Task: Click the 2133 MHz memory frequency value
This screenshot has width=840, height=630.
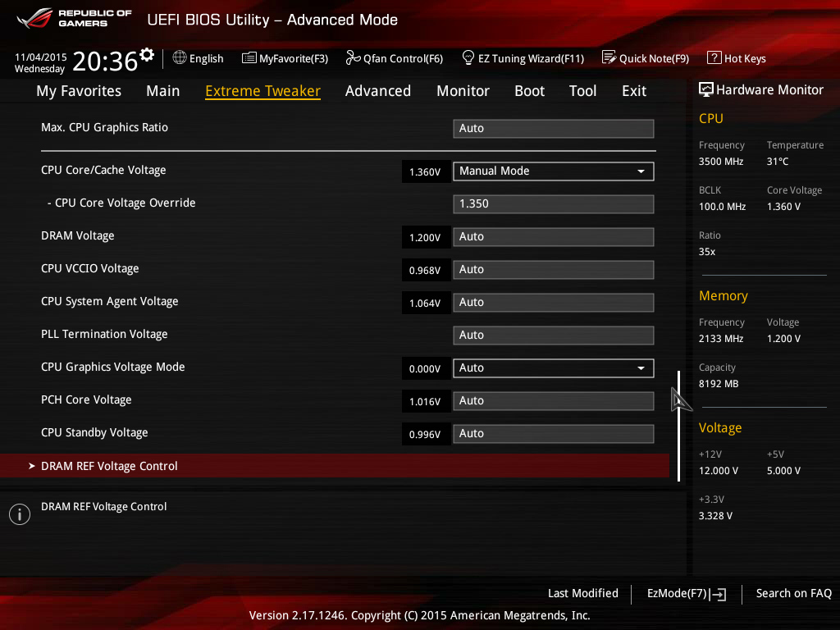Action: point(721,339)
